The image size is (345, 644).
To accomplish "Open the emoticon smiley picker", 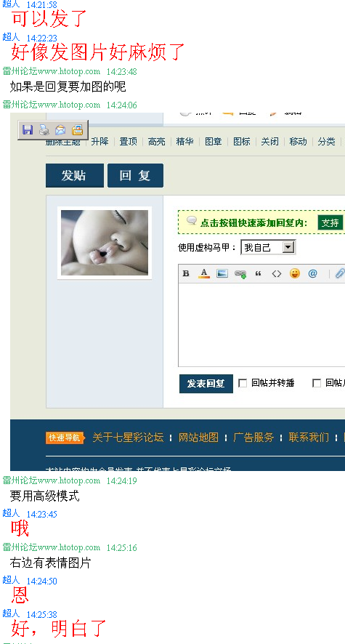I will click(x=295, y=273).
